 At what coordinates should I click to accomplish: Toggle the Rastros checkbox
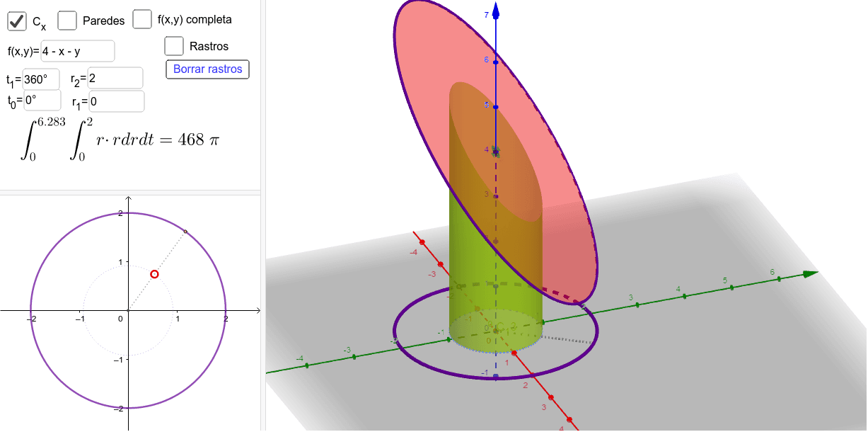174,46
